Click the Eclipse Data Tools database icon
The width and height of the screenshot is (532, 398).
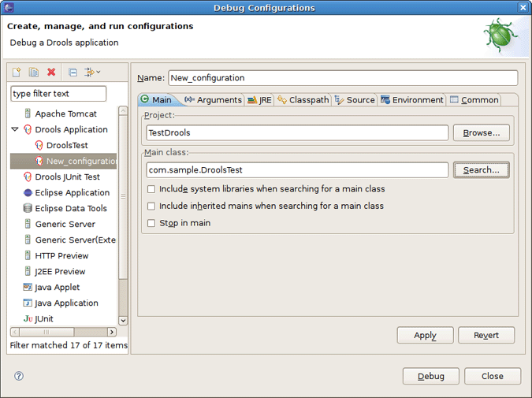28,208
